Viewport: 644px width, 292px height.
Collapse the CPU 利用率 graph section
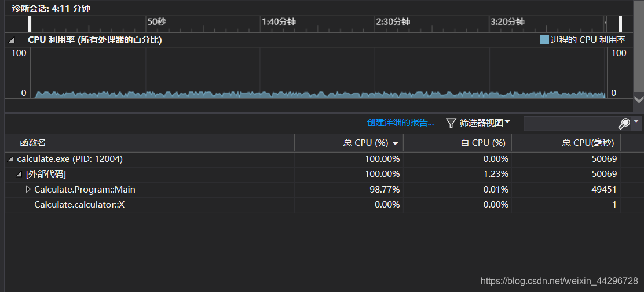[x=11, y=40]
